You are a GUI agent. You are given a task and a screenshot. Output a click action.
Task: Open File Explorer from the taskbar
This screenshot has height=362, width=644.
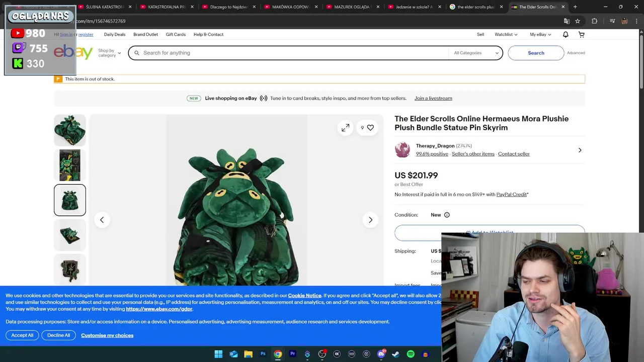[248, 354]
